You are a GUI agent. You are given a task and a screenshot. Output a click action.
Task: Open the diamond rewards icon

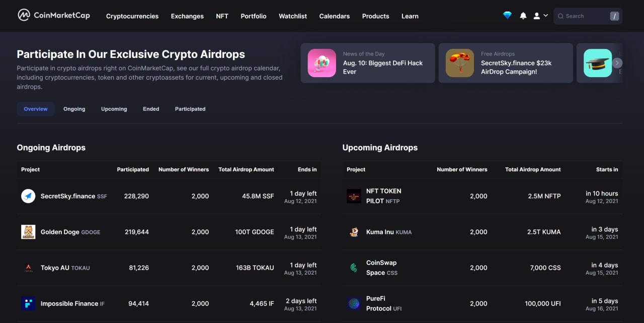tap(507, 16)
